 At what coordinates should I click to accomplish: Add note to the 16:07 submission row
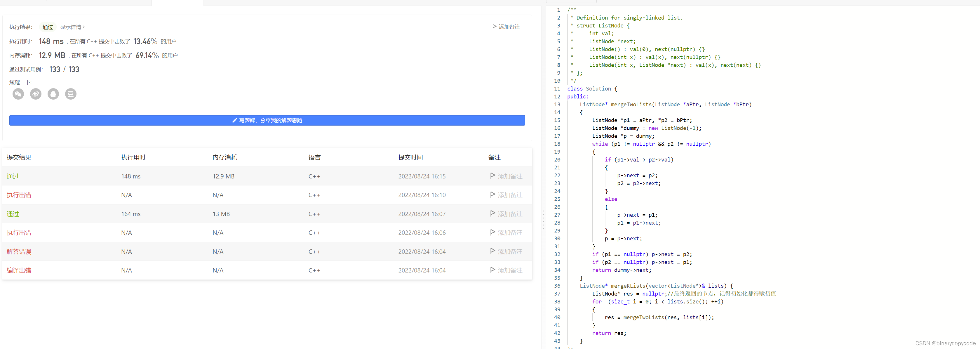(x=506, y=214)
